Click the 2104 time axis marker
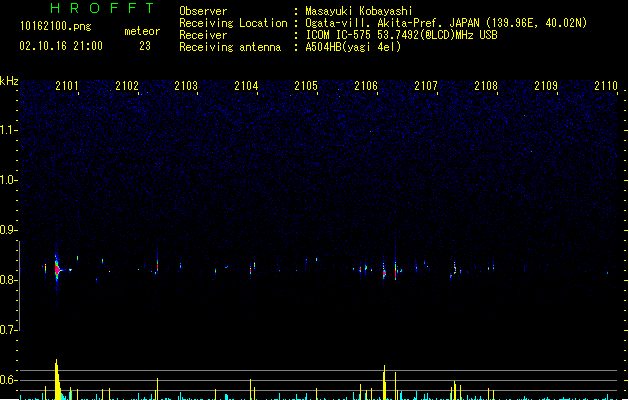The height and width of the screenshot is (400, 629). [x=246, y=86]
